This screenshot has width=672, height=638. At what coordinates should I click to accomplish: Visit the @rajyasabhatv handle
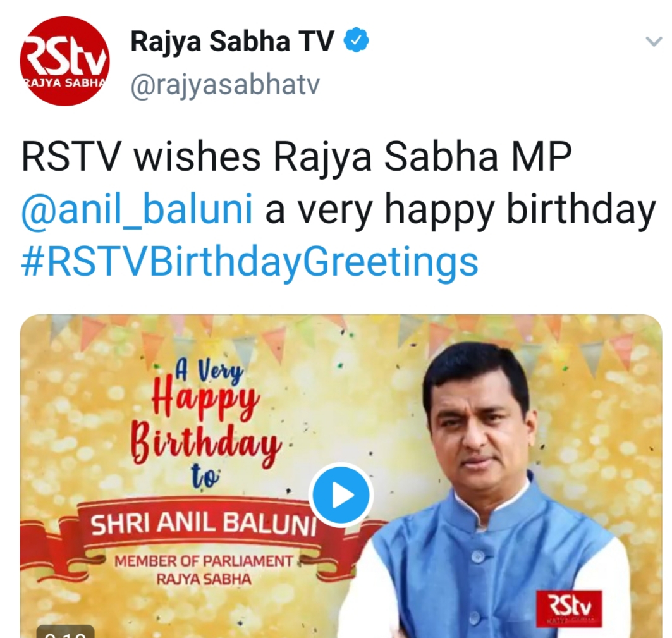coord(225,85)
